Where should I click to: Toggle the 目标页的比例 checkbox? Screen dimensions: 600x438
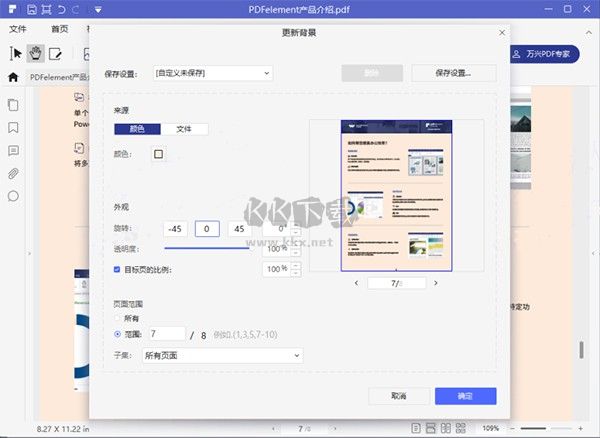click(x=117, y=269)
